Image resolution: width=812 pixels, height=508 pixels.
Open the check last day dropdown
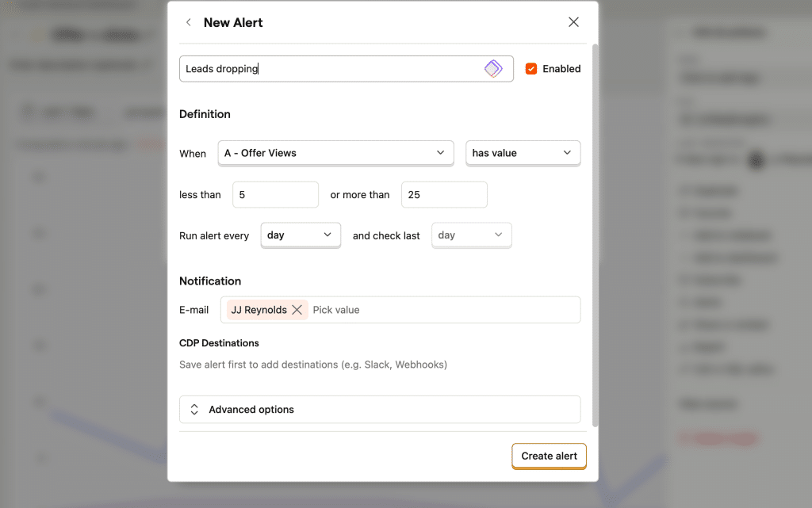(471, 235)
